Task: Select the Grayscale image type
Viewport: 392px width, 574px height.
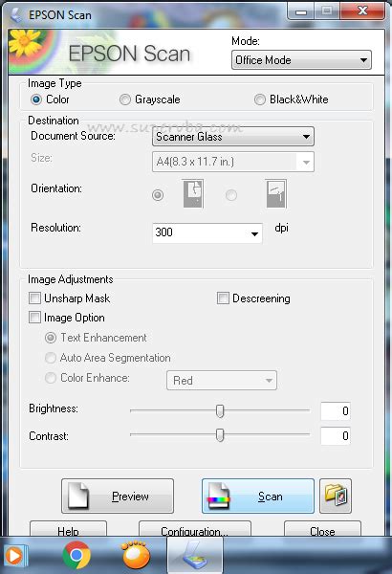Action: pos(125,99)
